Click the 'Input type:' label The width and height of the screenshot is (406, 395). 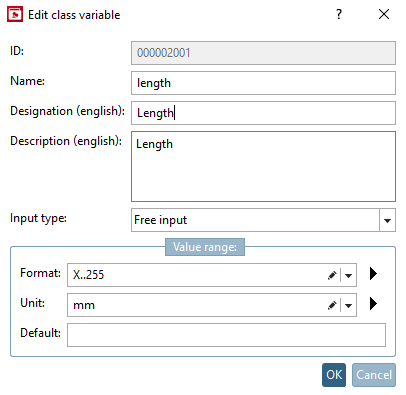pos(38,218)
